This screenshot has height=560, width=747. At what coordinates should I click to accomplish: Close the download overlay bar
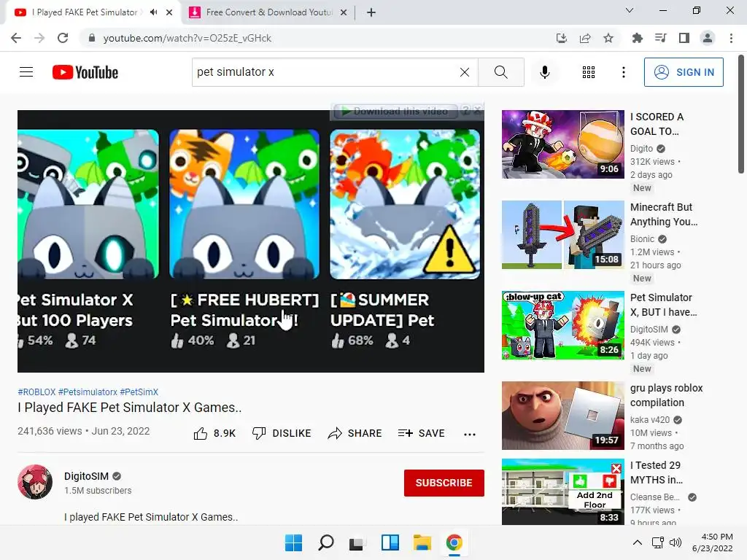point(478,110)
